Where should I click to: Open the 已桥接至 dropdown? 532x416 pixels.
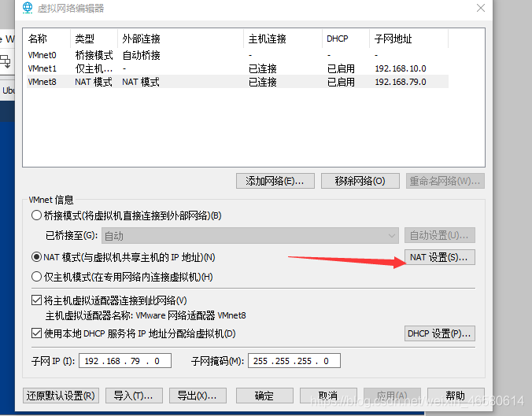(250, 235)
